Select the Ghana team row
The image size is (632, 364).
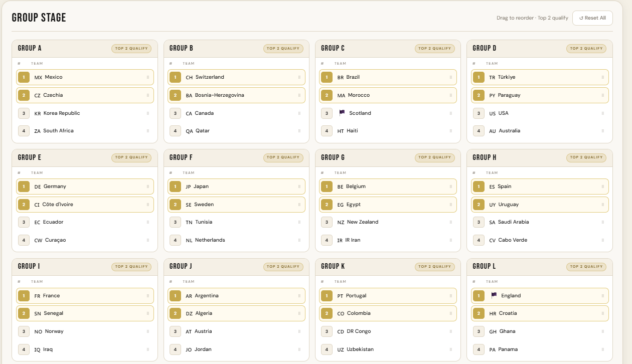click(x=540, y=331)
